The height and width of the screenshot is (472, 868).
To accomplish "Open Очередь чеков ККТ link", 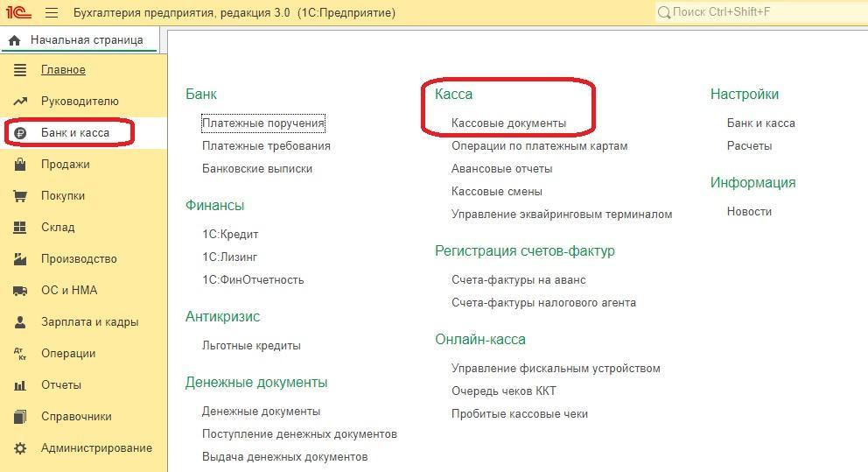I will [x=503, y=391].
